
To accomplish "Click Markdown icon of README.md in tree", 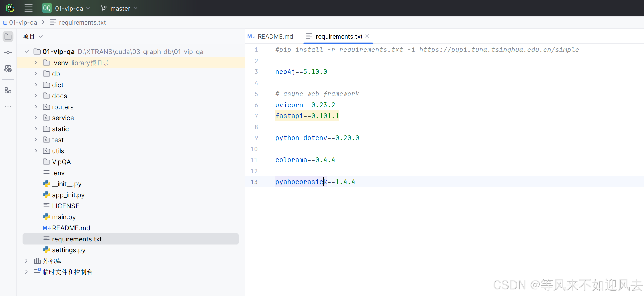I will click(x=47, y=228).
